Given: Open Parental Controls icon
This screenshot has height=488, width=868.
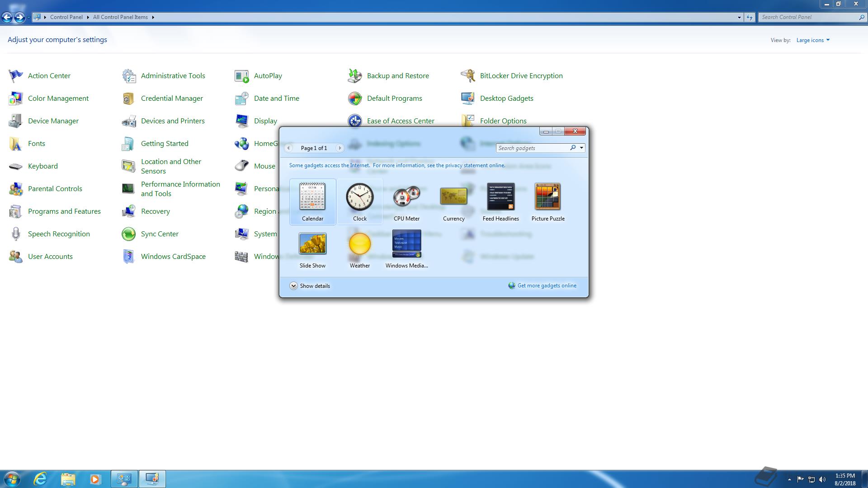Looking at the screenshot, I should coord(16,189).
